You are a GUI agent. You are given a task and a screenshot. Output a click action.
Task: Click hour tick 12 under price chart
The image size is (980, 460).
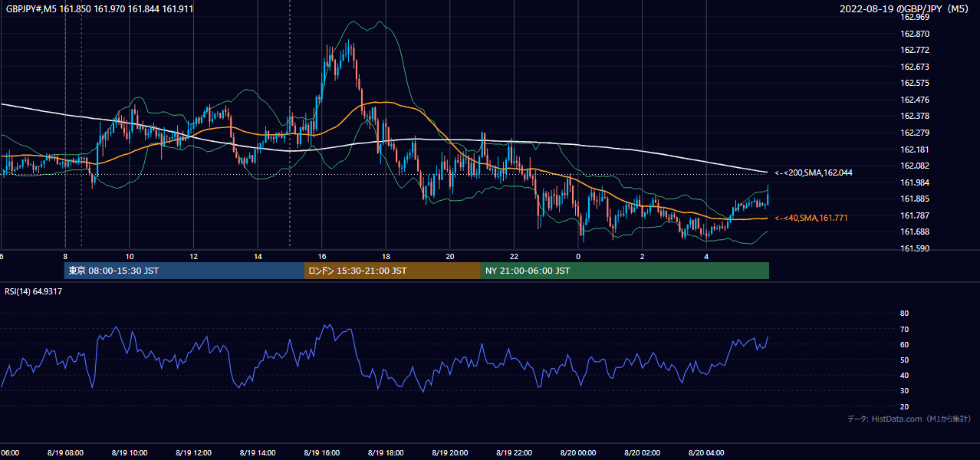[x=193, y=256]
